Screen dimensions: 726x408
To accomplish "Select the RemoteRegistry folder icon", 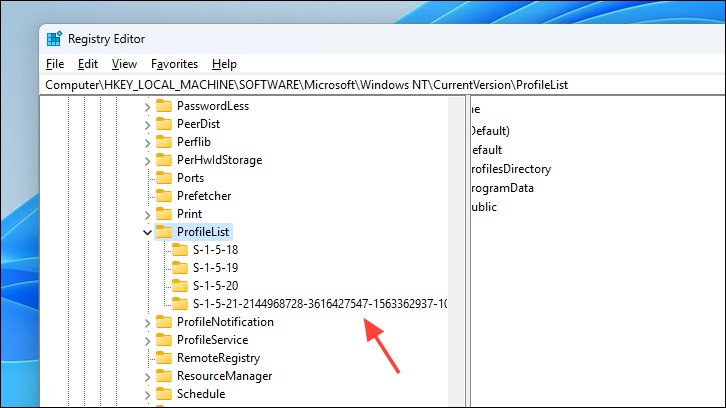I will (164, 358).
